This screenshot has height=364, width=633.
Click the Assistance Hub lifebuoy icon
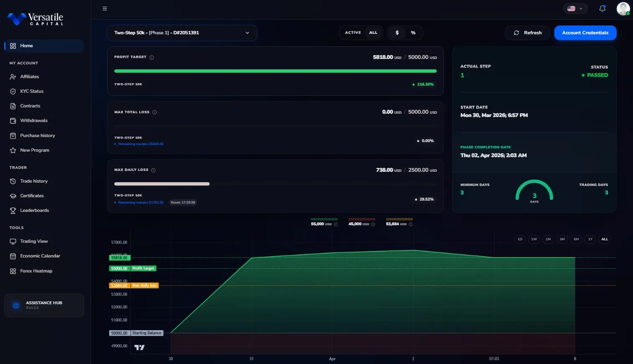(16, 305)
